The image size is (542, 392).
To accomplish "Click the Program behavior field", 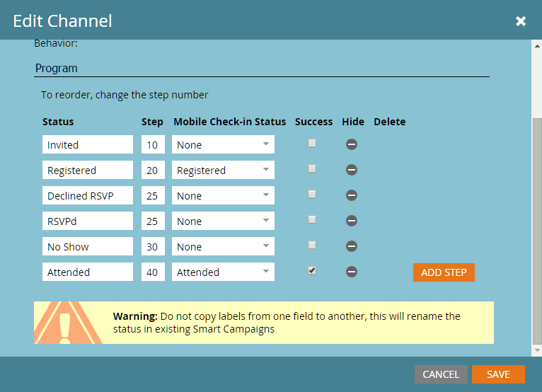I will coord(262,68).
